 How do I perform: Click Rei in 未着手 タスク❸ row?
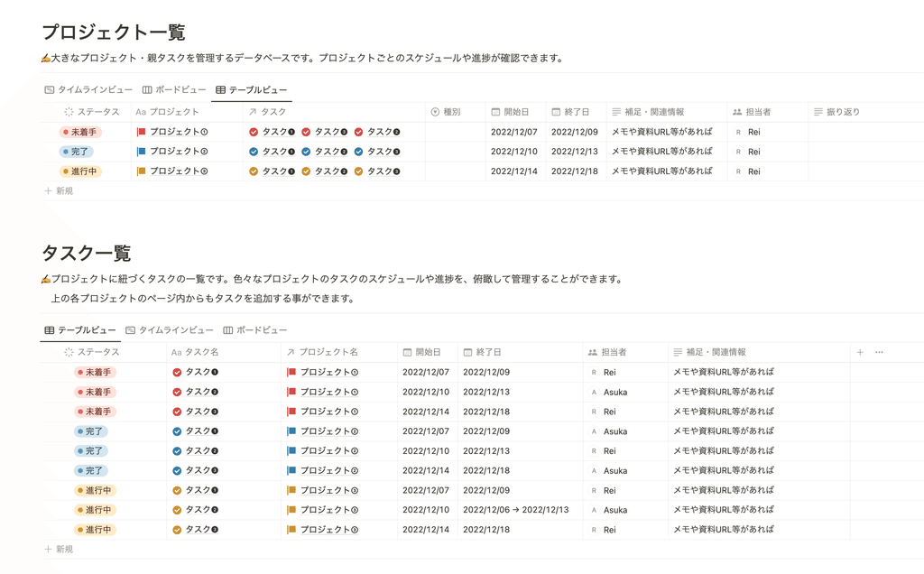coord(609,412)
